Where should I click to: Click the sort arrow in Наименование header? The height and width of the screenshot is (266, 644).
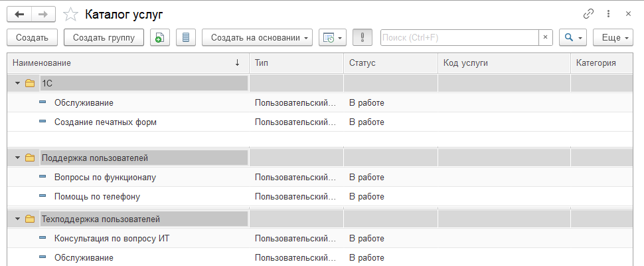[237, 63]
